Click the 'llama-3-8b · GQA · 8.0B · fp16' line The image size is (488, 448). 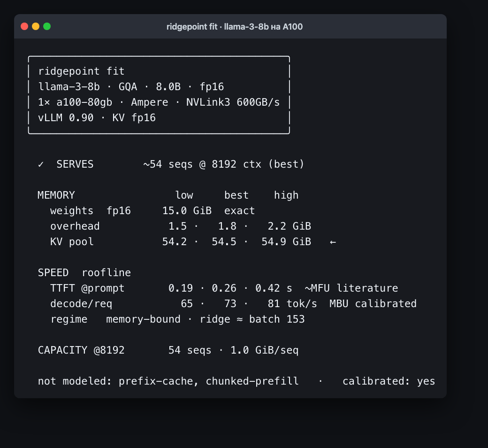[131, 86]
